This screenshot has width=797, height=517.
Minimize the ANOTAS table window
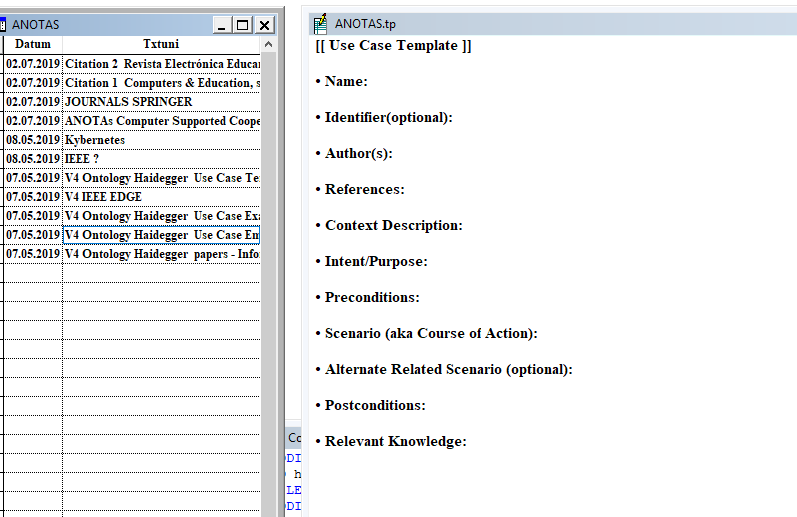220,25
